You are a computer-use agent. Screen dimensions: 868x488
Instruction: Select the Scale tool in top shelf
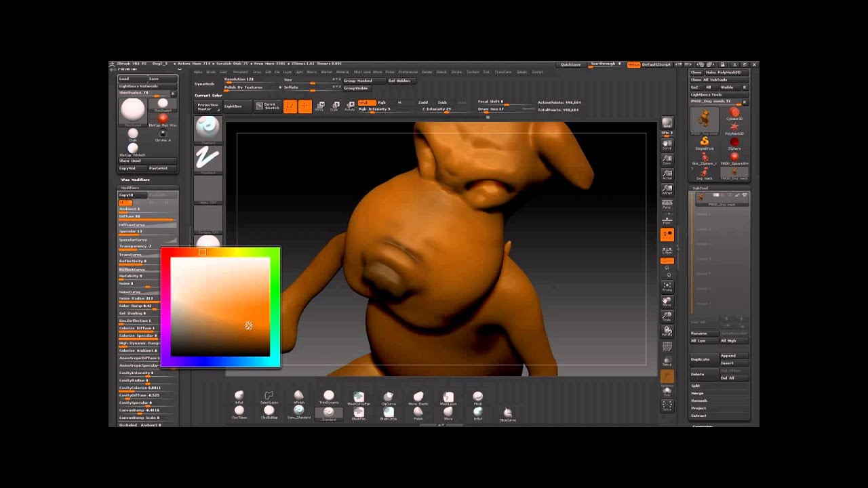pos(334,106)
